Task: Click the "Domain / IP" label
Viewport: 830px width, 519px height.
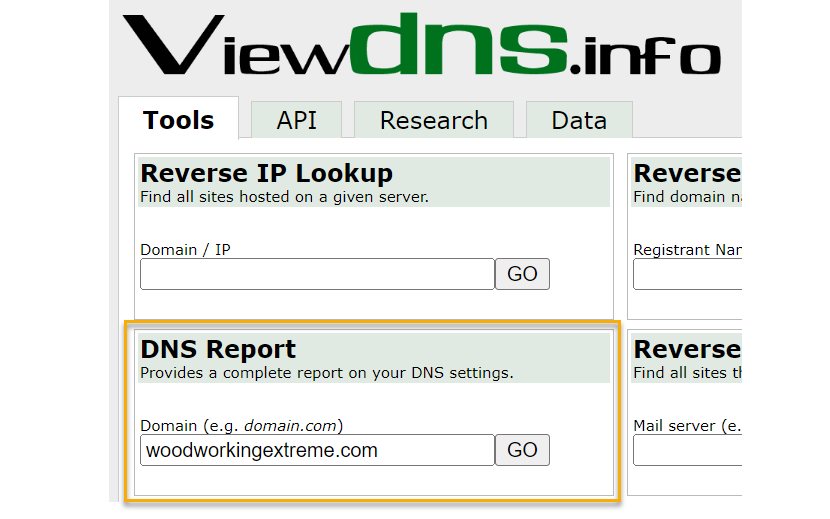Action: (x=185, y=249)
